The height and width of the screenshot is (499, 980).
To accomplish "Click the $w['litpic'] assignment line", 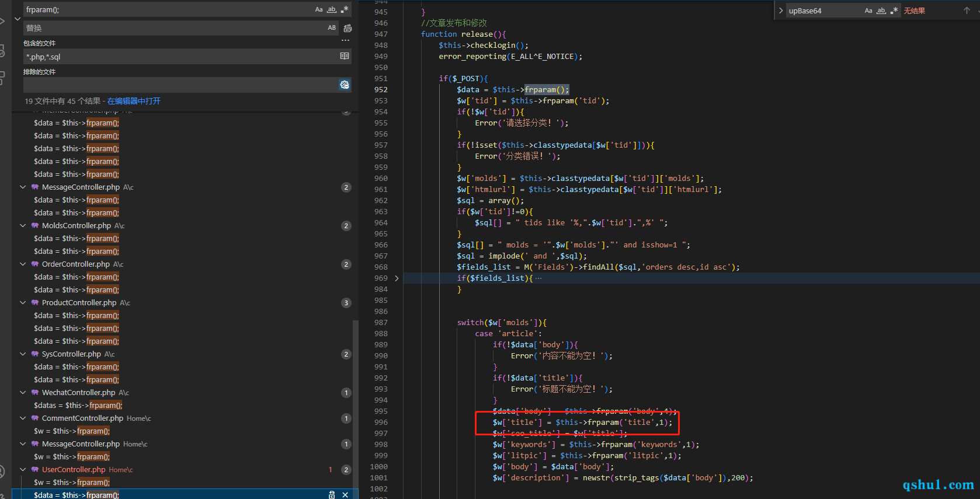I will tap(587, 456).
